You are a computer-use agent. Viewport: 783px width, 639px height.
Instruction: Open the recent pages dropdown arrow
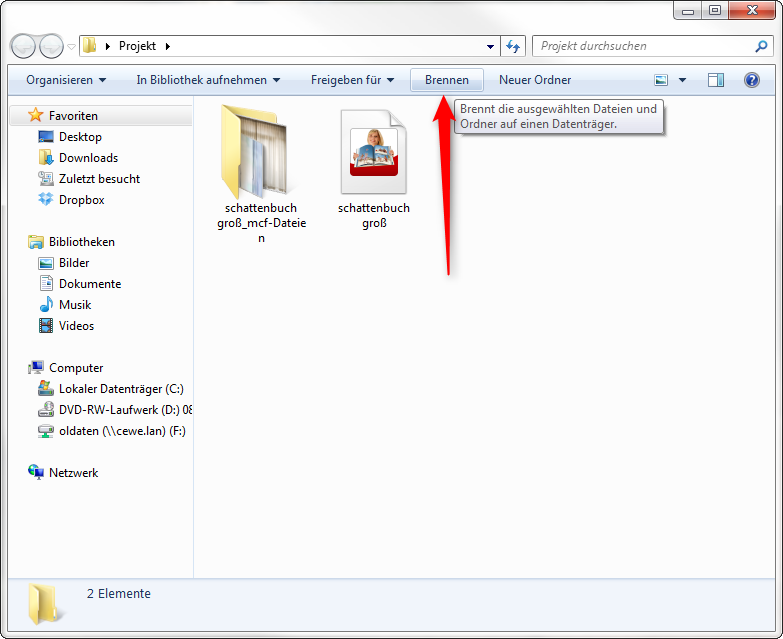(x=71, y=47)
